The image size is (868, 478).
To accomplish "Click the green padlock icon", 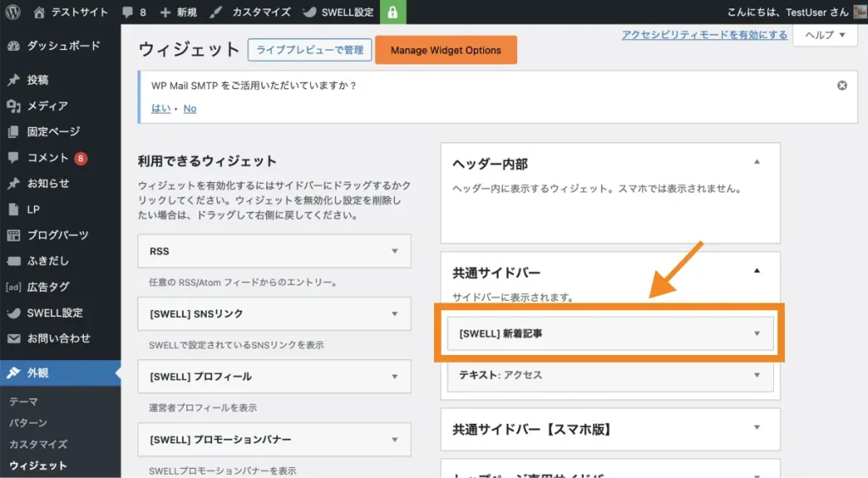I will click(x=393, y=13).
